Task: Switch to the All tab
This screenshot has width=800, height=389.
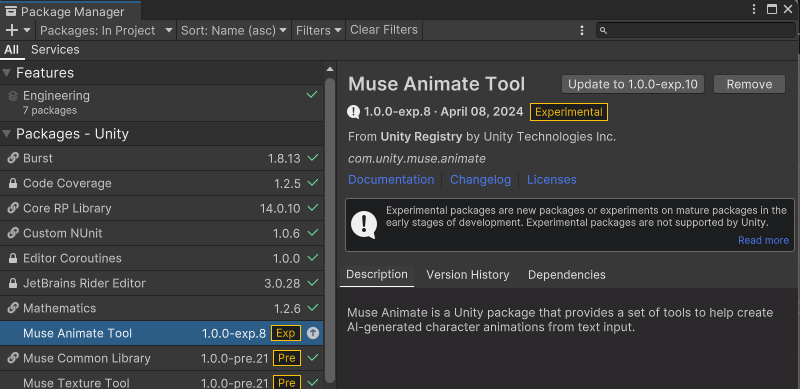Action: [11, 50]
